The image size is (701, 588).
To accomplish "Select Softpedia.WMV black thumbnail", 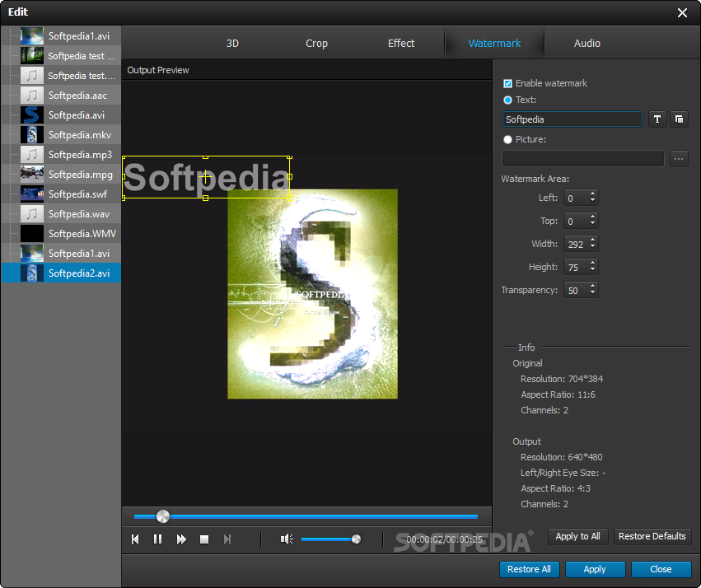I will (32, 234).
